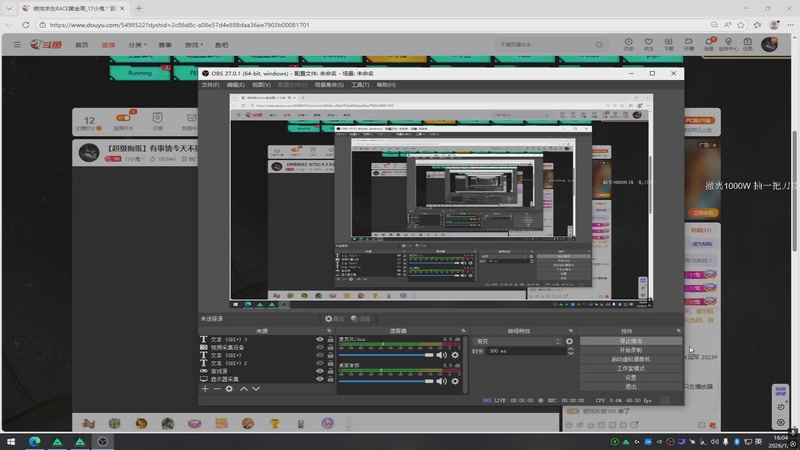Expand Douyu 分类 category dropdown

137,45
